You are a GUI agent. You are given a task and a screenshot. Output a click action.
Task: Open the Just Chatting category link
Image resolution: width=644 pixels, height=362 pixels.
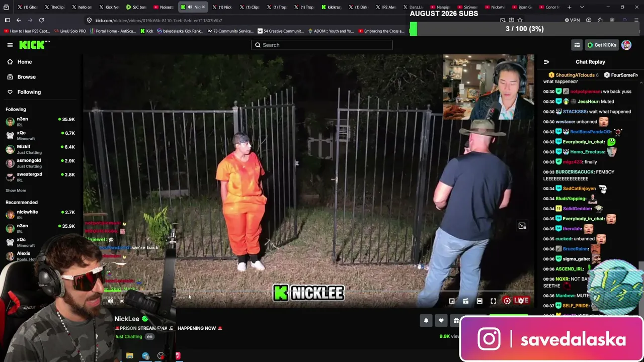(129, 336)
